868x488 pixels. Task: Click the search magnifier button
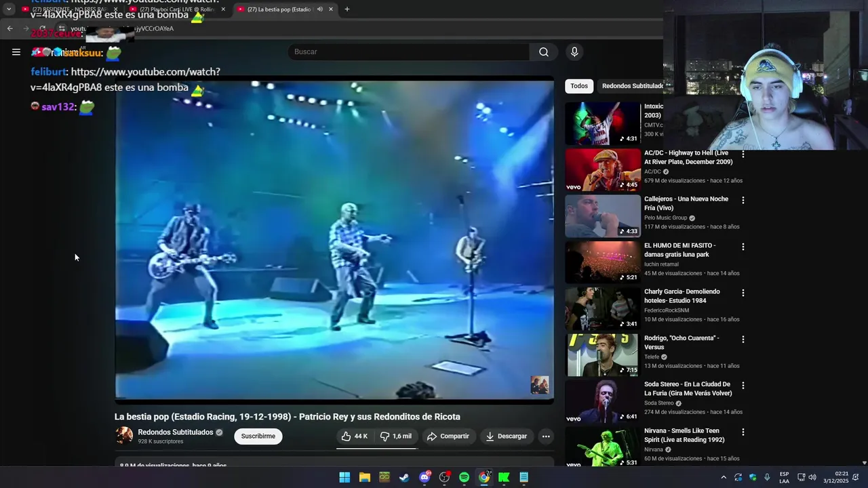544,52
